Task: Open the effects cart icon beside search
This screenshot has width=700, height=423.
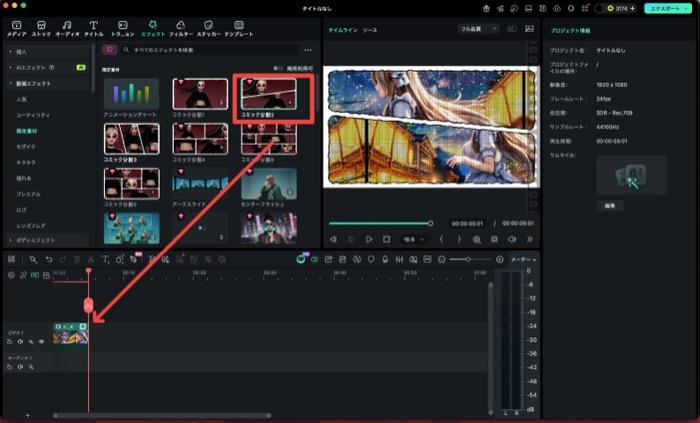Action: pos(110,50)
